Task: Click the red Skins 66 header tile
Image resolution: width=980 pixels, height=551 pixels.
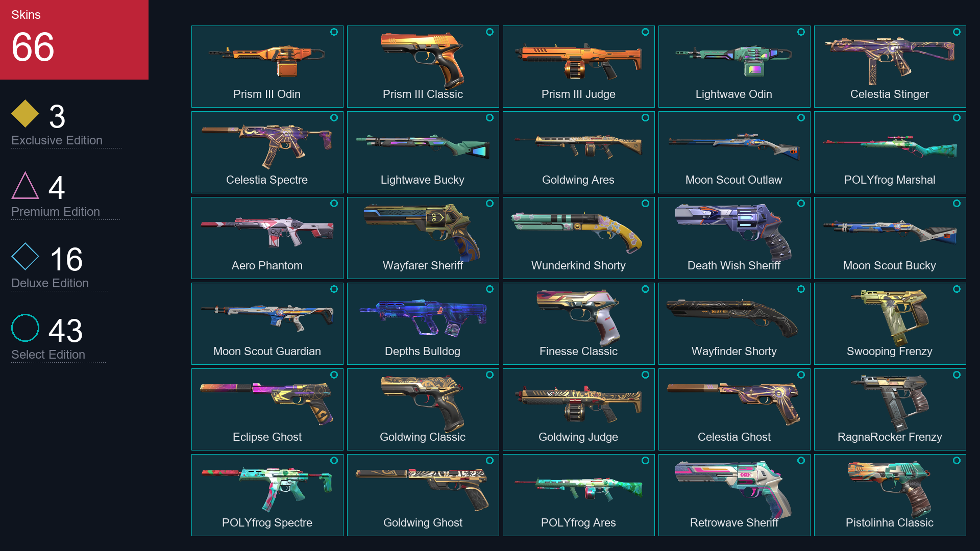Action: [75, 40]
